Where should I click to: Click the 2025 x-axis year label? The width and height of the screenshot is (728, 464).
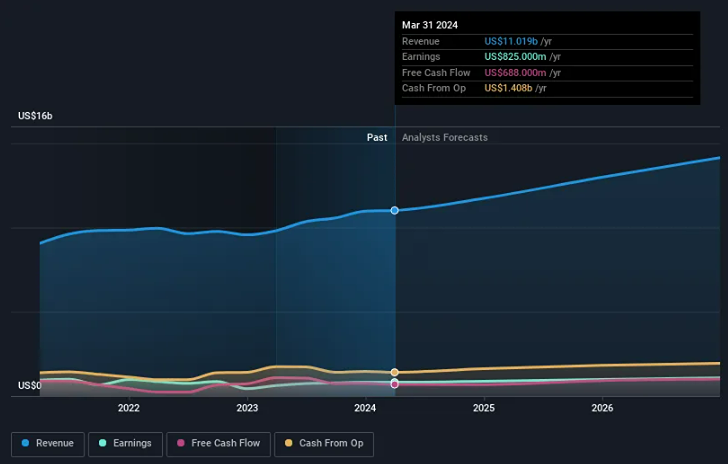(484, 408)
